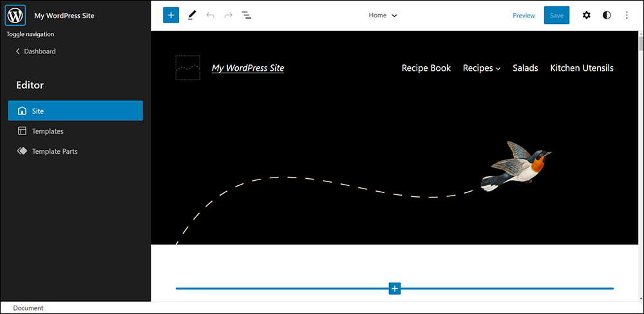Open the Home template dropdown
Image resolution: width=644 pixels, height=314 pixels.
[383, 15]
